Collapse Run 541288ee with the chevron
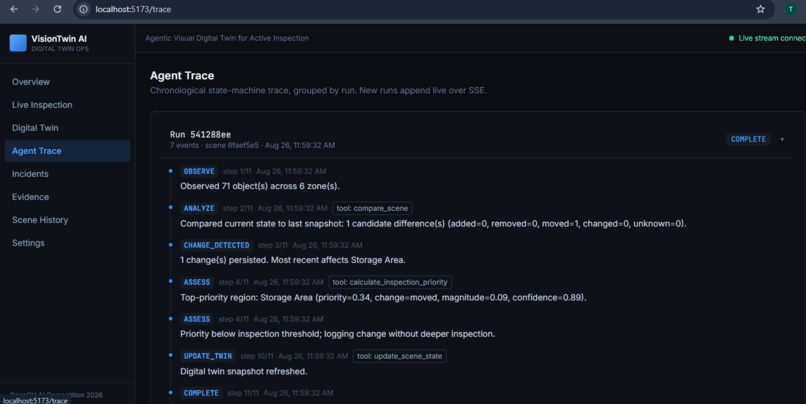Viewport: 806px width, 404px height. pos(782,139)
